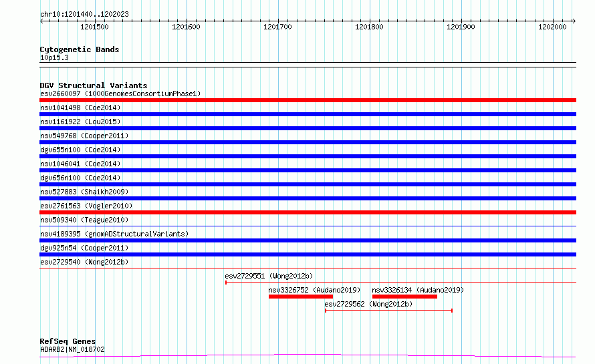Viewport: 595px width, 364px height.
Task: Open the esv2660097 (1000GenomesConsortiumPhase1) label
Action: click(120, 94)
